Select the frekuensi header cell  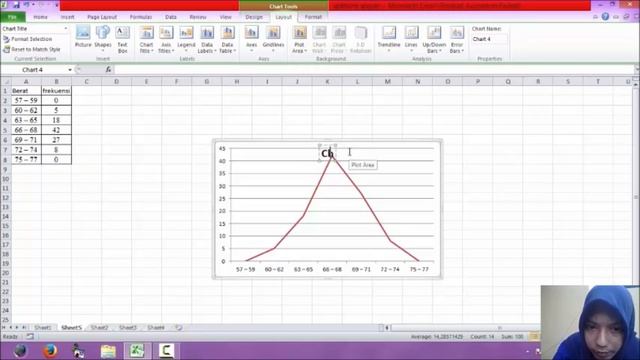pos(56,91)
